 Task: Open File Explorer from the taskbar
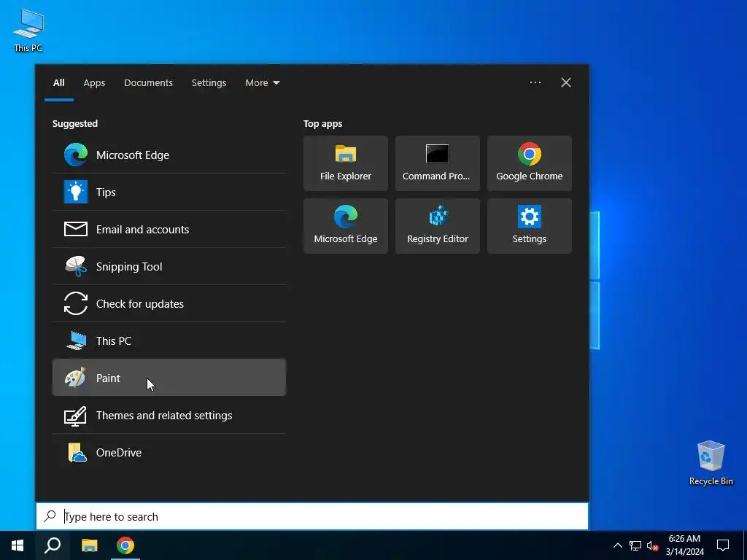click(89, 545)
